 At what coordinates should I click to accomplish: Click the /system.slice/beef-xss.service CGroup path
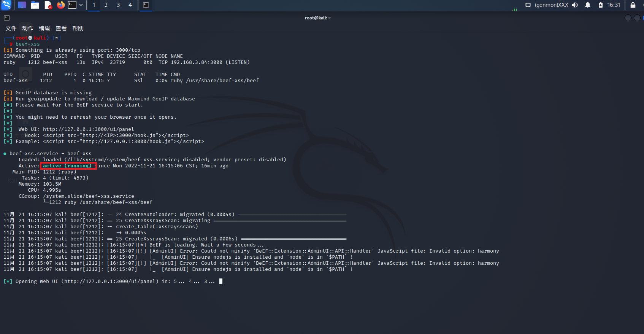pos(89,196)
